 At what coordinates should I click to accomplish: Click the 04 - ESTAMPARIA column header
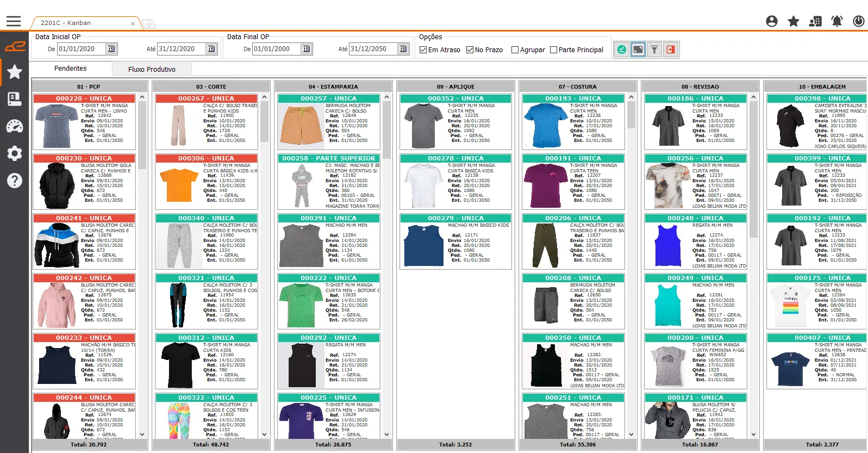tap(333, 86)
